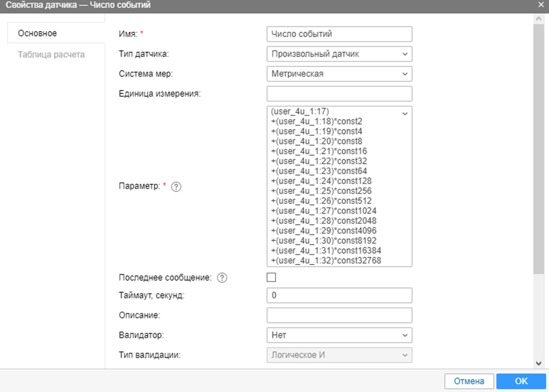Open the Тип датчика dropdown
The height and width of the screenshot is (392, 549).
click(x=339, y=54)
